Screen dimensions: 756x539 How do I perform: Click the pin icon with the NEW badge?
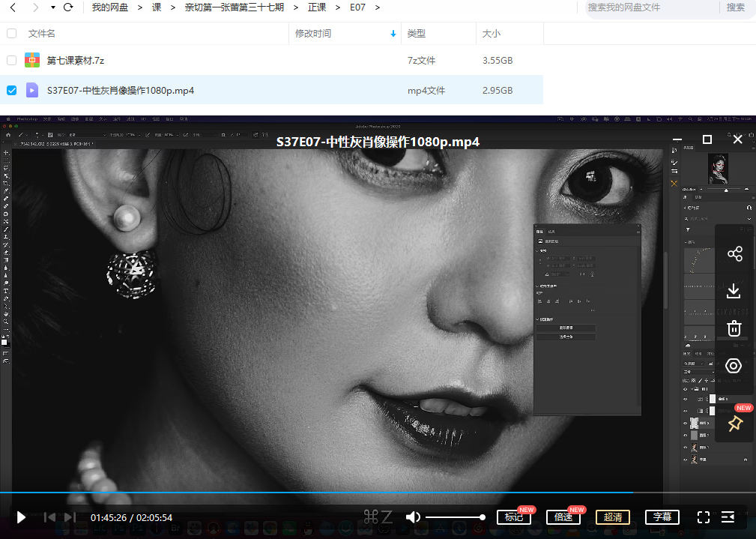tap(734, 424)
